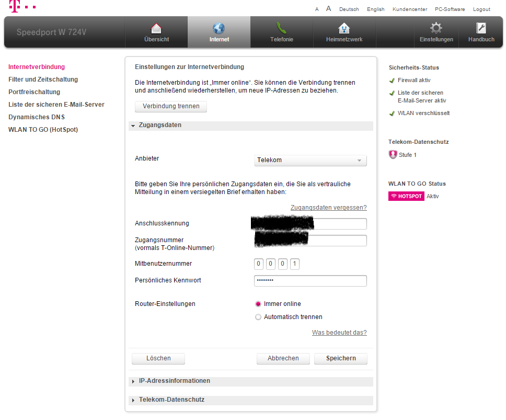Open Filter und Zeitschaltung
The image size is (506, 420).
pos(43,80)
